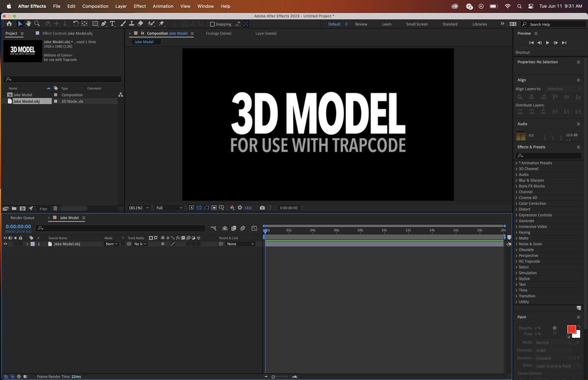Jump to first frame in Preview panel
This screenshot has width=588, height=380.
coord(531,43)
